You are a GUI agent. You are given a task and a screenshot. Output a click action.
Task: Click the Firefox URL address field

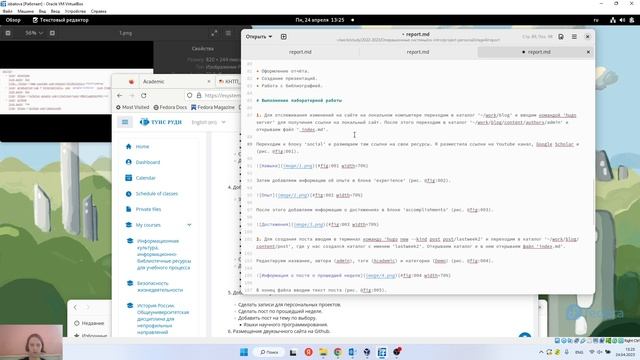click(x=212, y=96)
